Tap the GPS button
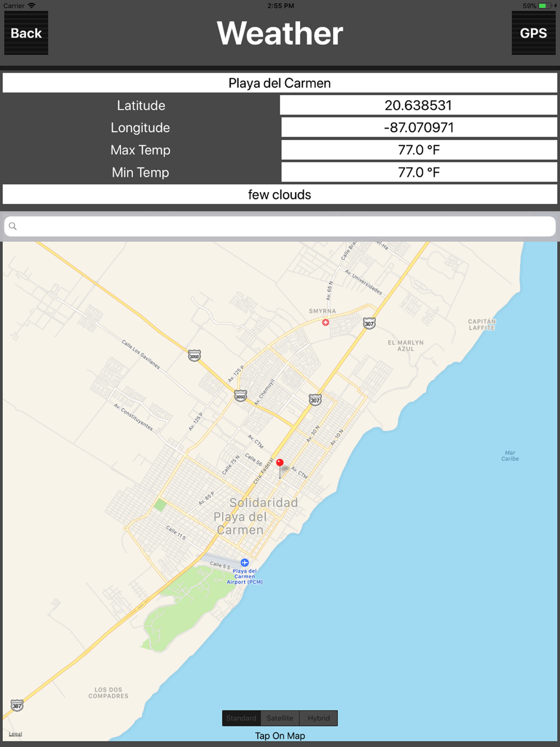Viewport: 560px width, 747px height. 533,33
